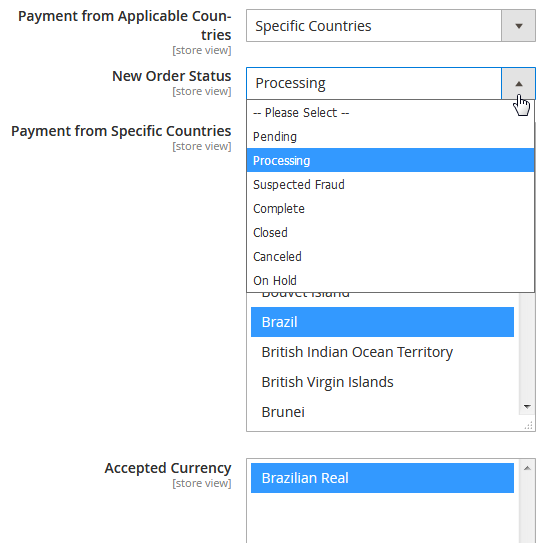
Task: Select the On Hold option
Action: (x=390, y=280)
